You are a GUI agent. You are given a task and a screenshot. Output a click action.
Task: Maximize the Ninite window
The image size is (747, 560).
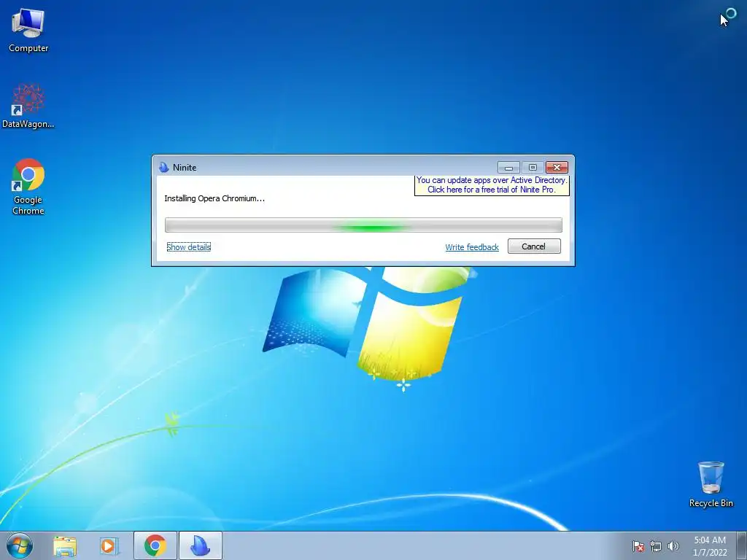(533, 168)
